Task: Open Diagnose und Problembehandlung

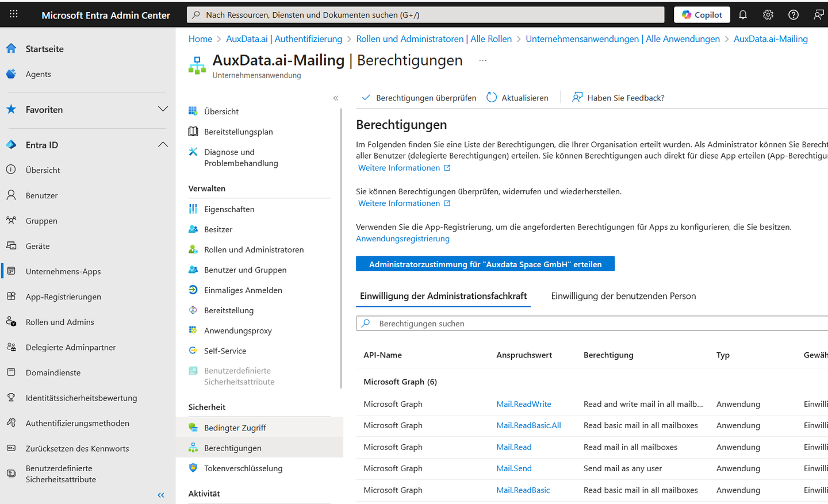Action: pos(241,157)
